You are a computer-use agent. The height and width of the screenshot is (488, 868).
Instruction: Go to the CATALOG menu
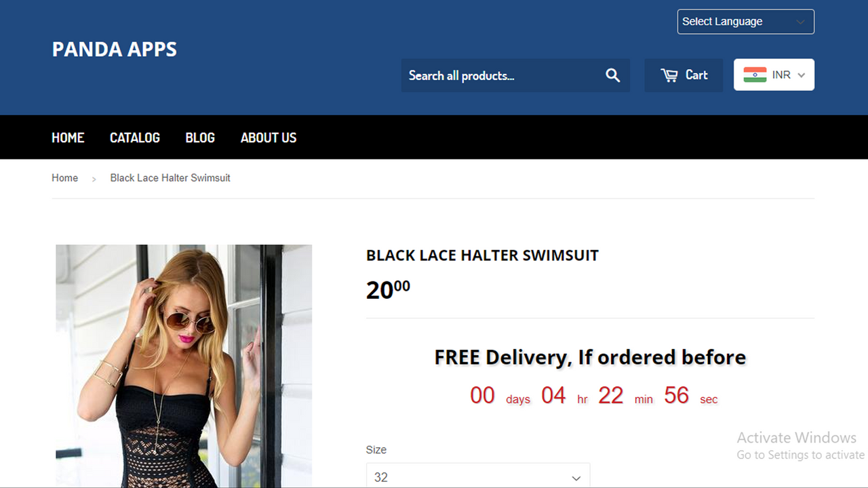[x=135, y=138]
